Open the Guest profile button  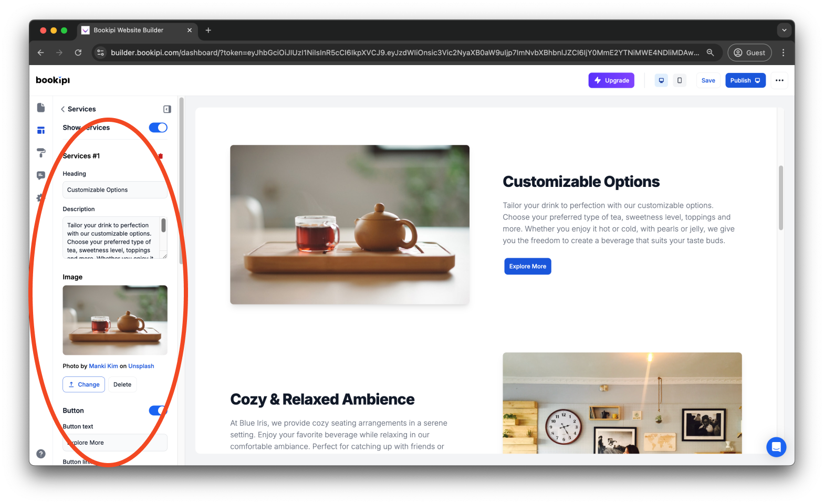pyautogui.click(x=749, y=52)
